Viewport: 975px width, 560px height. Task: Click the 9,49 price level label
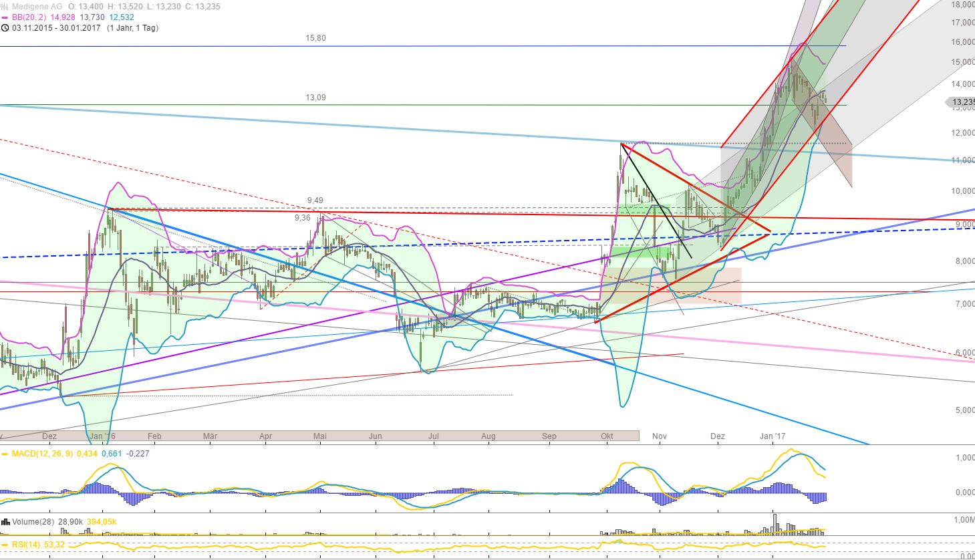[314, 199]
